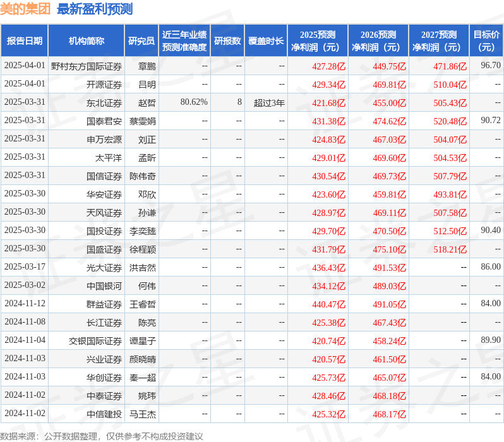Select the 机构简称 column header
Screen dimensions: 504x442
pos(86,41)
